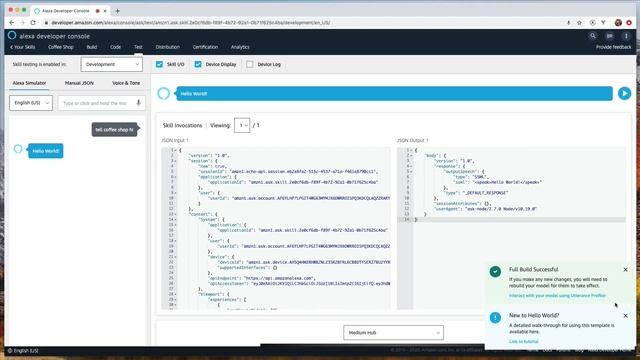Click the Hello World! blue response bar
This screenshot has height=360, width=640.
[394, 93]
